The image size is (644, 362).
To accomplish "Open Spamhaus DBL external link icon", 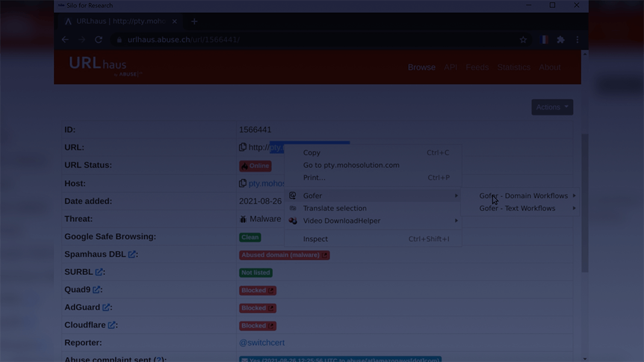I will tap(132, 254).
